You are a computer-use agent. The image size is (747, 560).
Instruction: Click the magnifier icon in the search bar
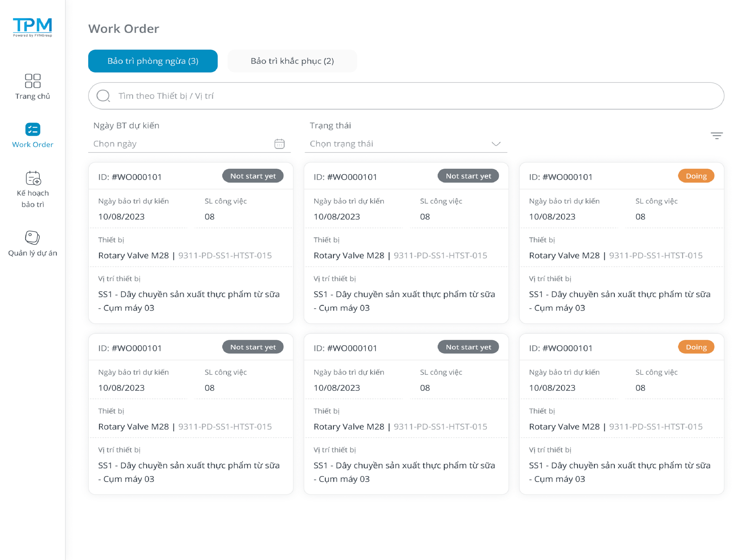(x=103, y=96)
